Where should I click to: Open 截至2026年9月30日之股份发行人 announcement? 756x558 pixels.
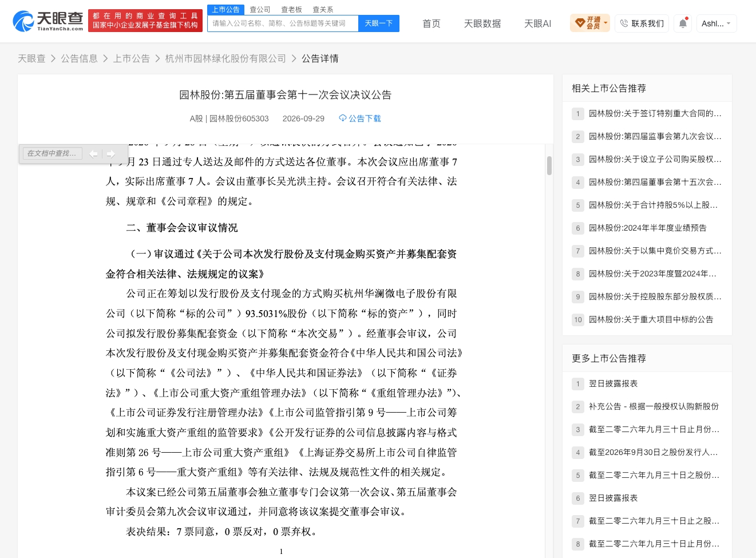[x=654, y=452]
